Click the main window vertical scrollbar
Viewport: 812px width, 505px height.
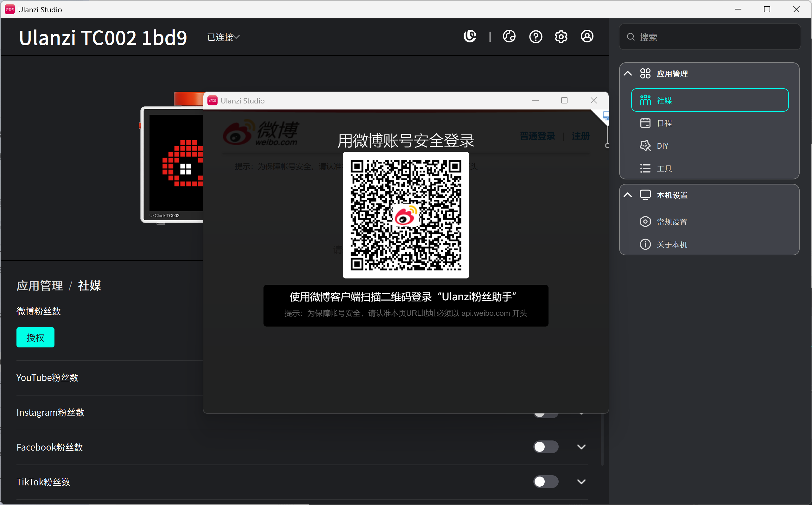pos(602,439)
